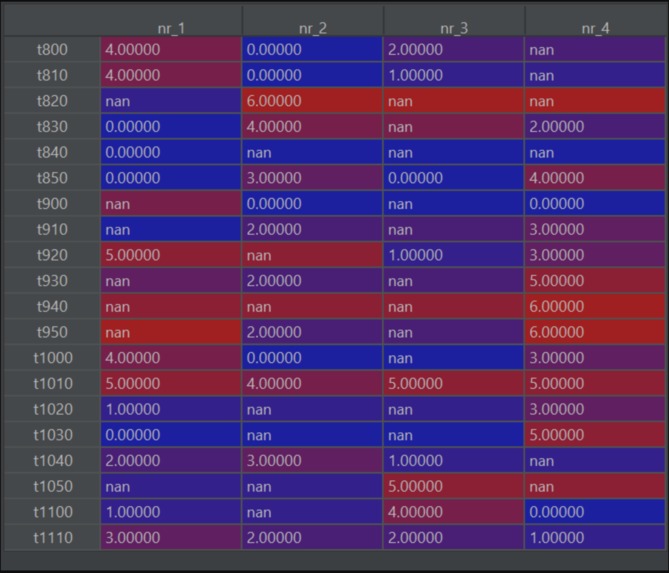
Task: Click the 5.00000 cell in row t1030
Action: [x=595, y=435]
